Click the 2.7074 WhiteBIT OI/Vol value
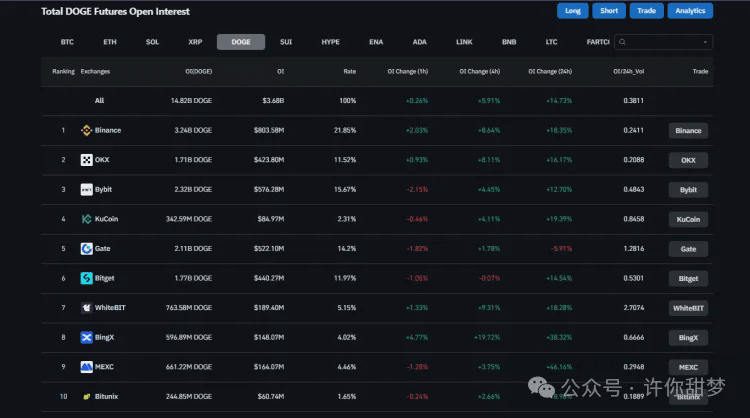This screenshot has height=418, width=750. [633, 308]
